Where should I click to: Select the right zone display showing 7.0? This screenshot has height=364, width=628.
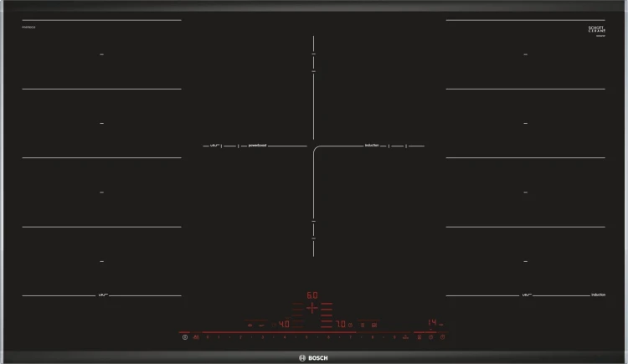pos(341,324)
